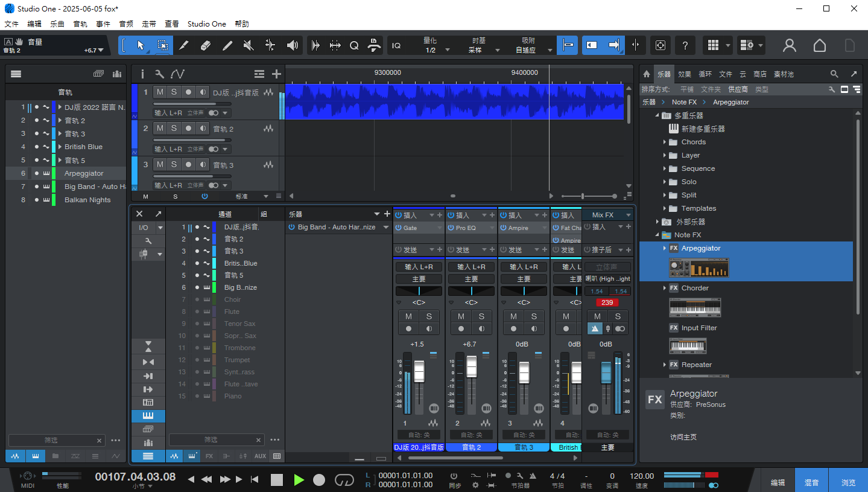Open track options wrench above track list

159,74
